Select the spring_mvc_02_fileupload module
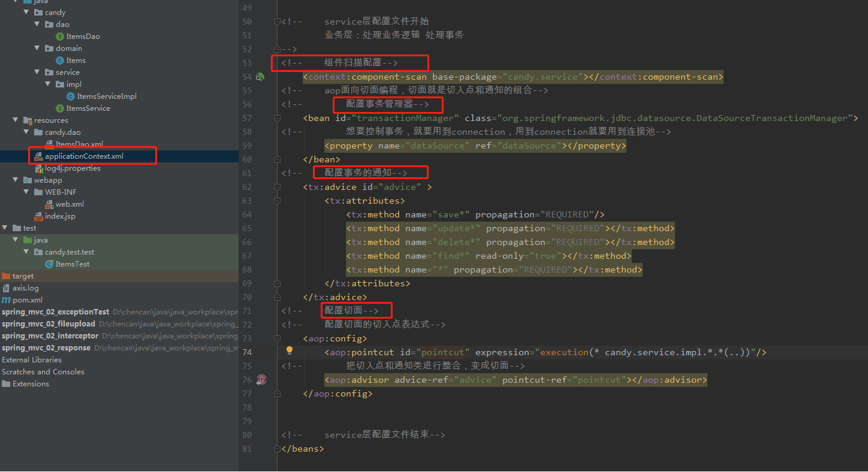This screenshot has width=868, height=472. (49, 324)
